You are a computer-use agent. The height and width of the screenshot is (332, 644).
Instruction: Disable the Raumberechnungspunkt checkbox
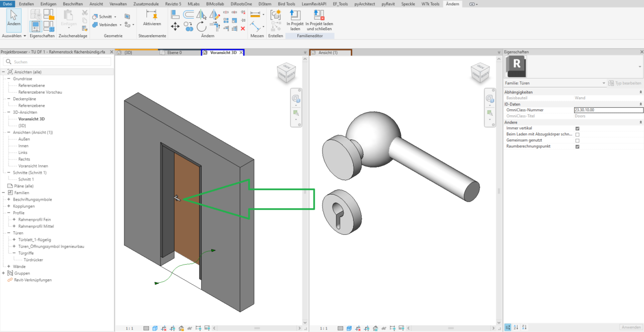click(x=576, y=146)
